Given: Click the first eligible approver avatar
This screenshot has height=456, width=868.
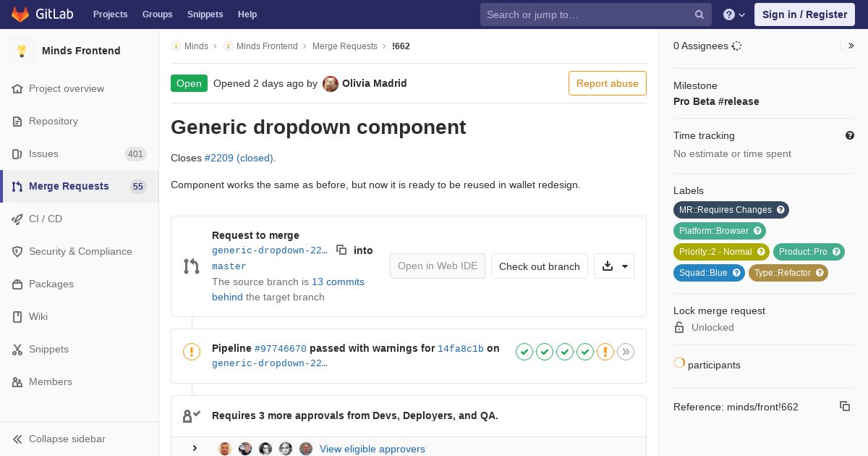Looking at the screenshot, I should point(225,449).
